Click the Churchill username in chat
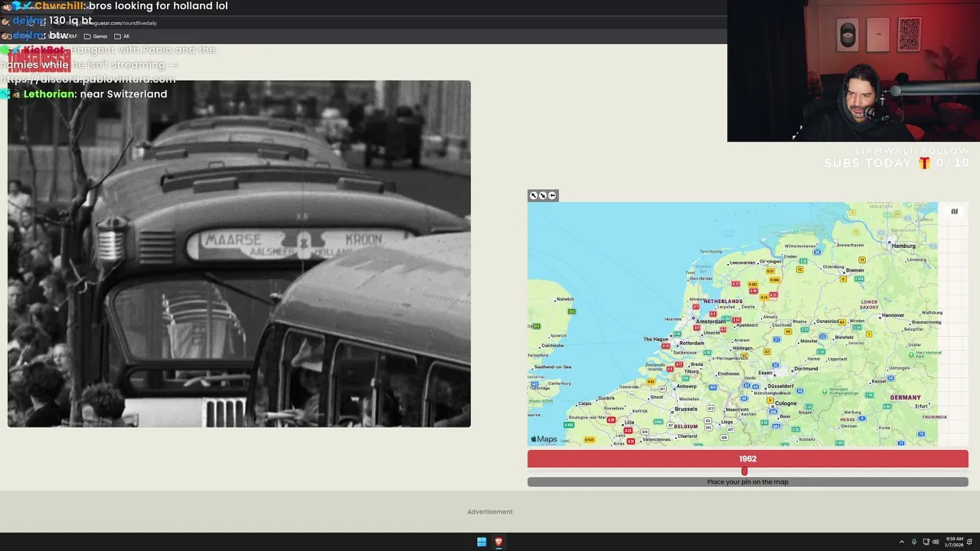 [60, 5]
